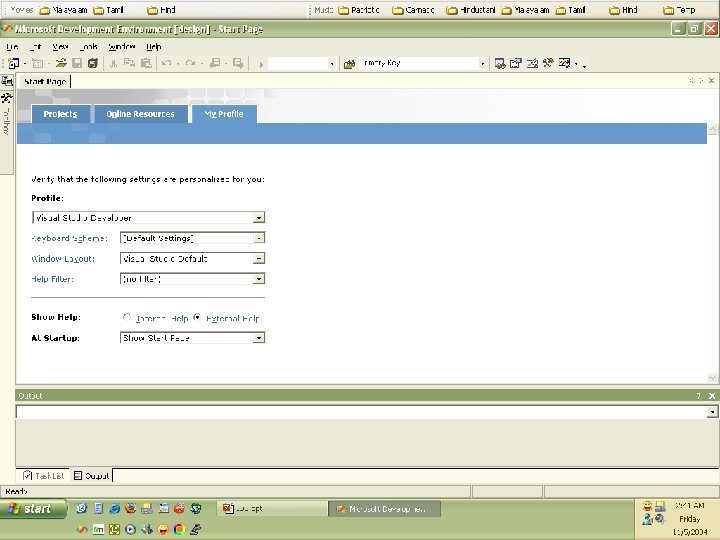The width and height of the screenshot is (720, 540).
Task: Click the Undo arrow icon
Action: coord(167,63)
